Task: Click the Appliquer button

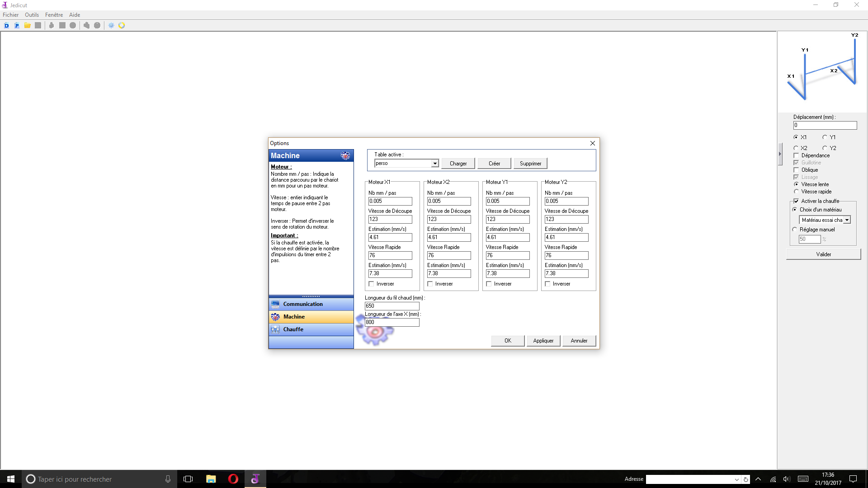Action: (x=543, y=341)
